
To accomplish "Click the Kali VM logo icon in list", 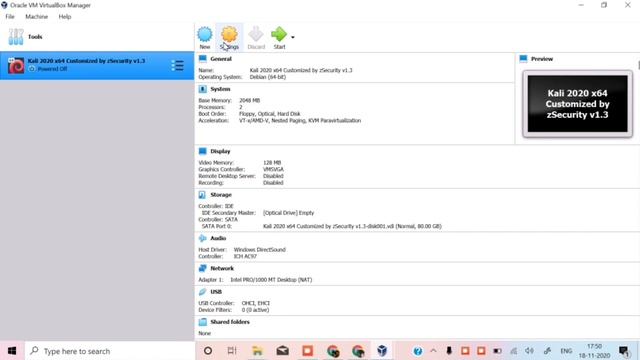I will pos(16,66).
